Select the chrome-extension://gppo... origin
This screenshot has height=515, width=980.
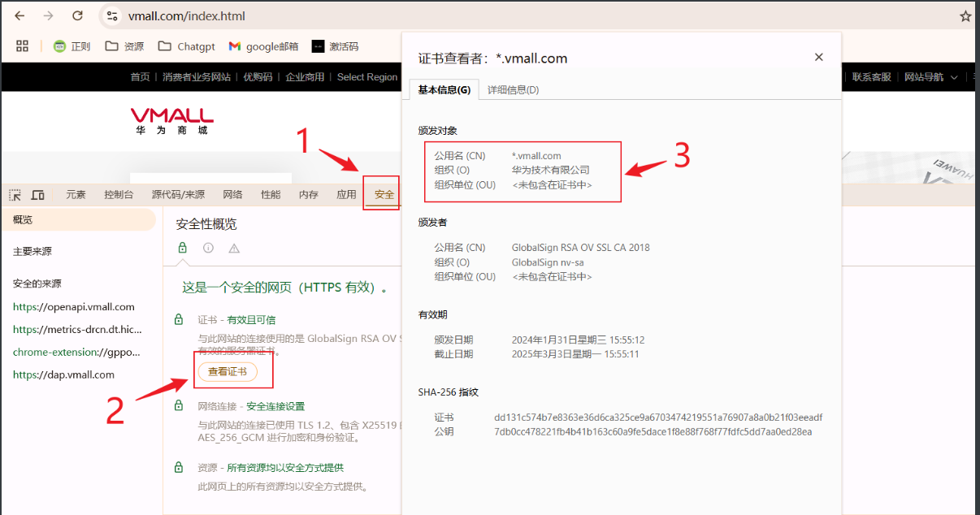pyautogui.click(x=77, y=353)
